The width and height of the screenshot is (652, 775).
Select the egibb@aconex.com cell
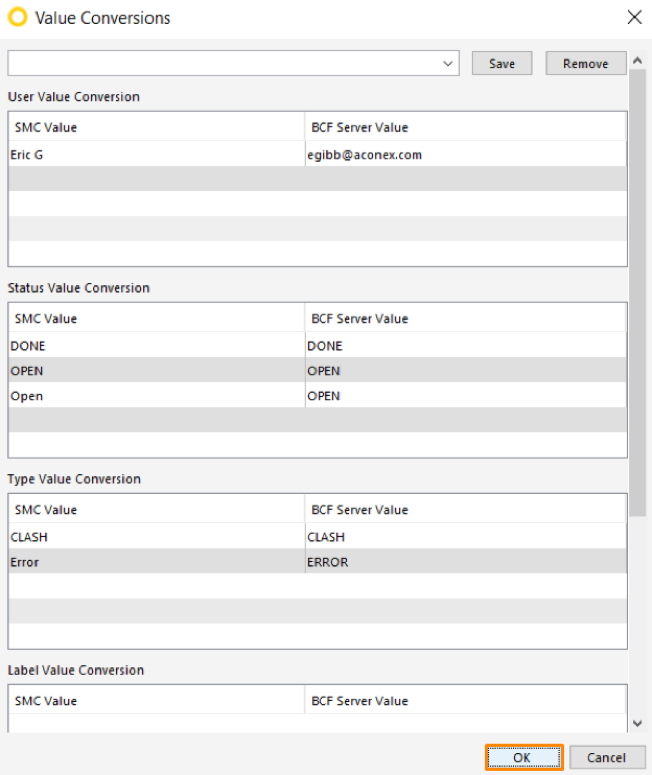pyautogui.click(x=466, y=155)
